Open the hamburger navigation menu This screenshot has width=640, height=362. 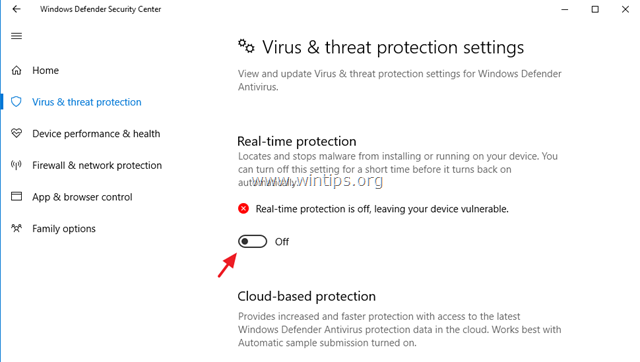16,36
